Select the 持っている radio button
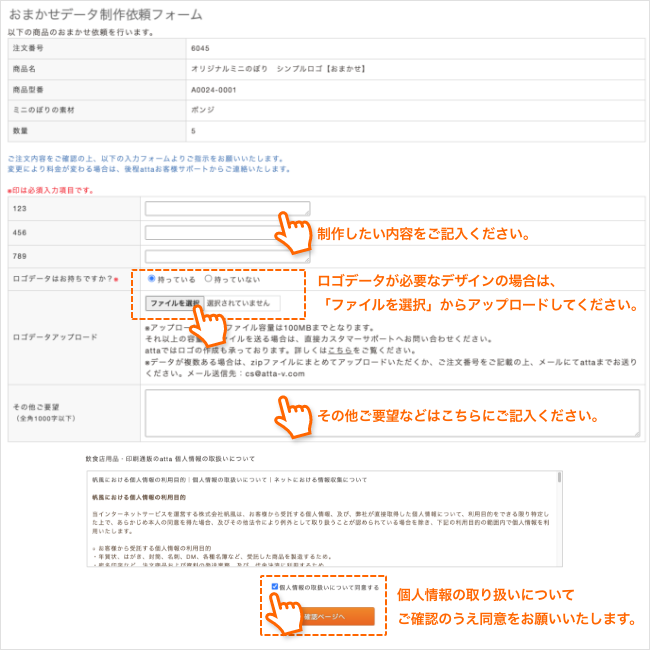The width and height of the screenshot is (650, 650). (152, 279)
